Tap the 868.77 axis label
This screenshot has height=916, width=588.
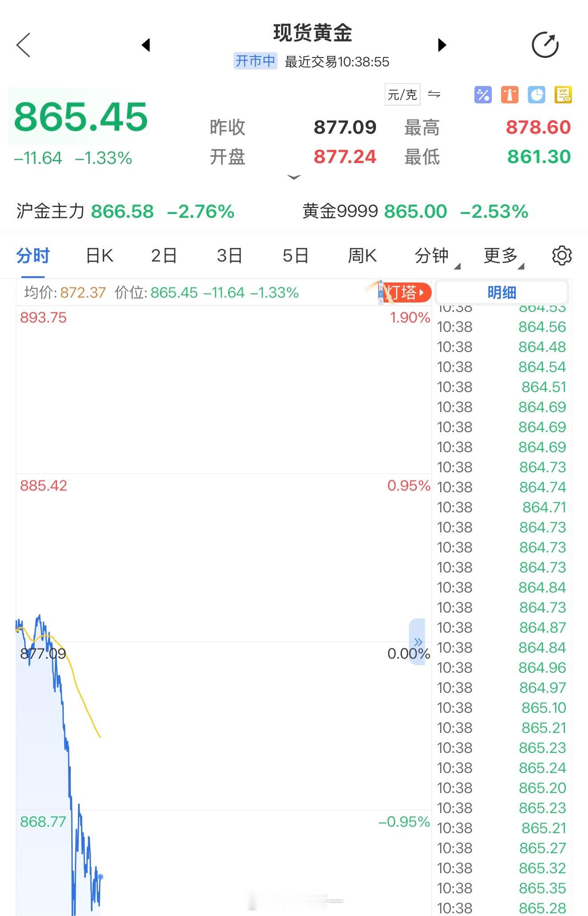[x=43, y=822]
